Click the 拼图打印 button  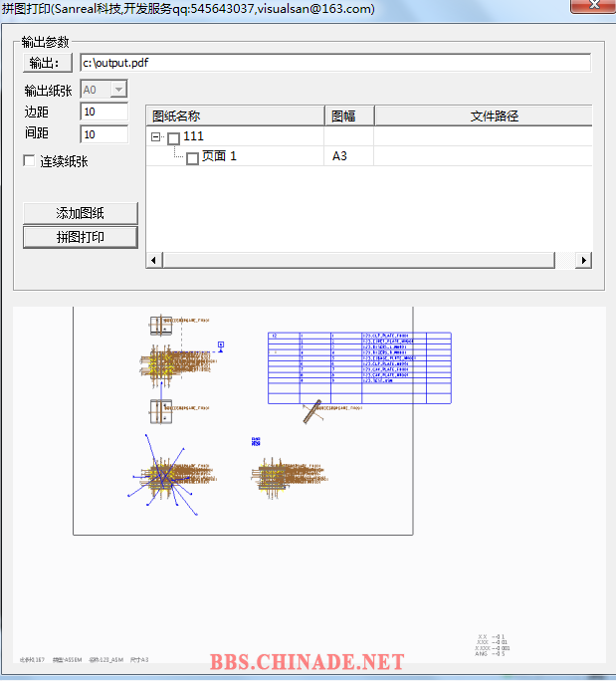81,237
